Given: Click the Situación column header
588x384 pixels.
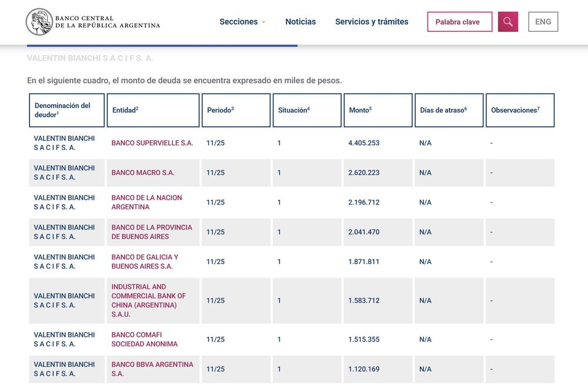Looking at the screenshot, I should [x=307, y=110].
